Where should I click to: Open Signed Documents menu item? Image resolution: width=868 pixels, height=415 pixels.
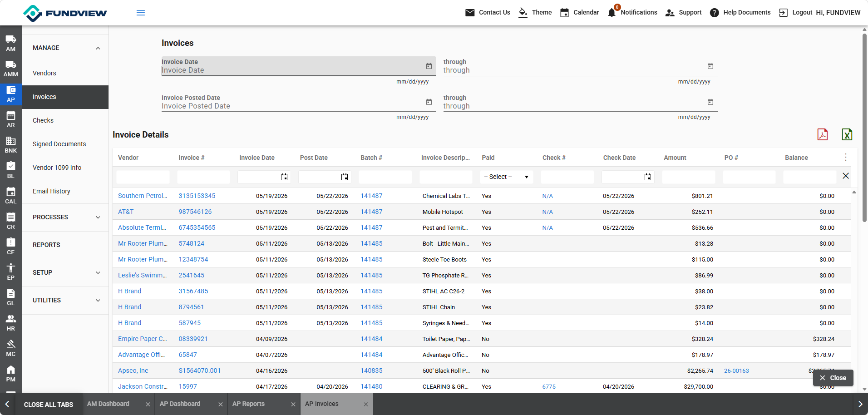point(65,144)
